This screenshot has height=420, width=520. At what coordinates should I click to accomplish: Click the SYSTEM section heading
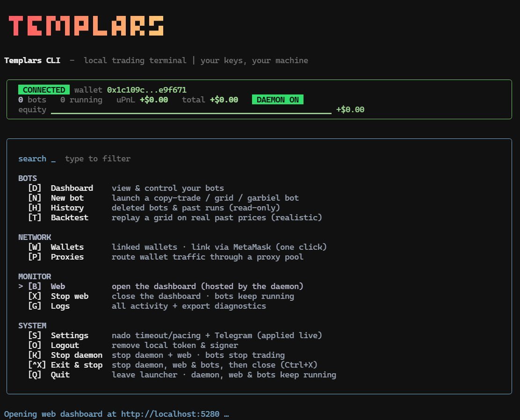point(32,326)
